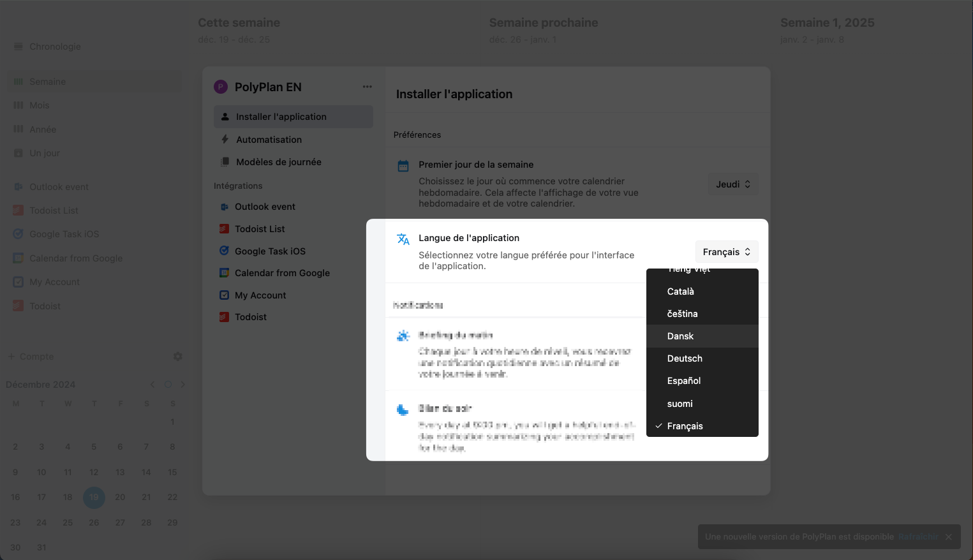Select suomi language option

coord(680,404)
